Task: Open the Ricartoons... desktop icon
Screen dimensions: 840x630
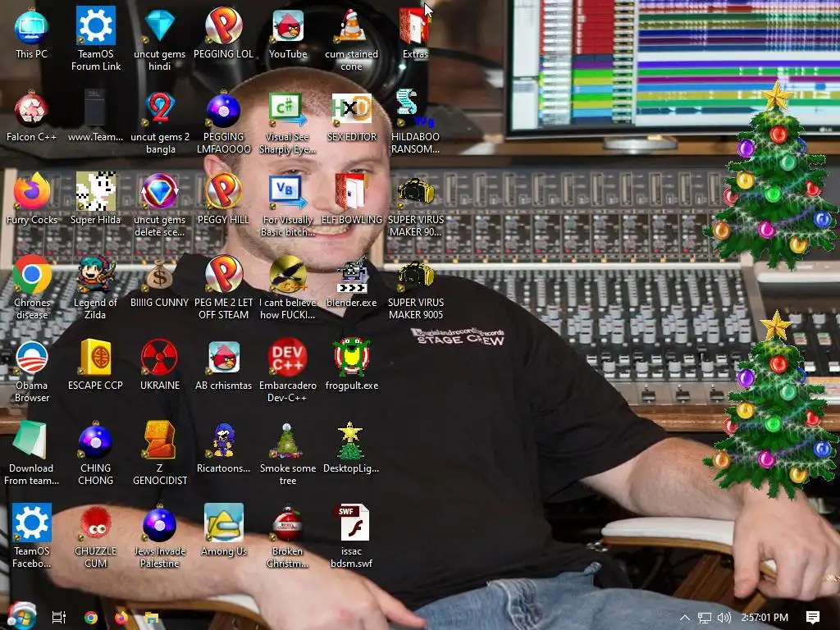Action: tap(223, 441)
